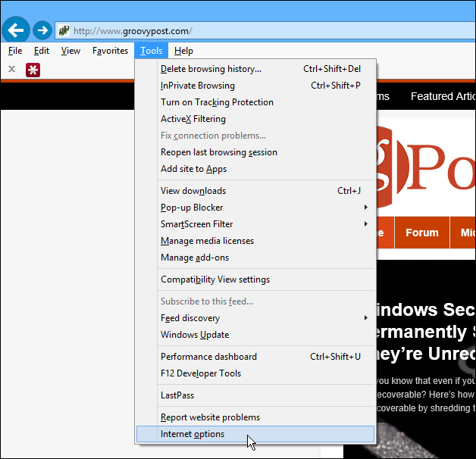Open the Help menu

[x=183, y=51]
